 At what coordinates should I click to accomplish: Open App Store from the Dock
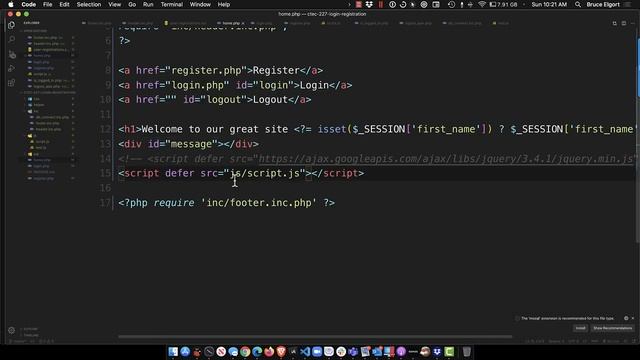185,351
